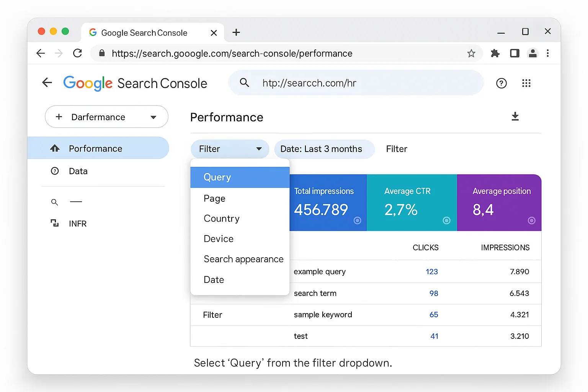Screen dimensions: 588x392
Task: Expand the Darfermance property dropdown
Action: (153, 117)
